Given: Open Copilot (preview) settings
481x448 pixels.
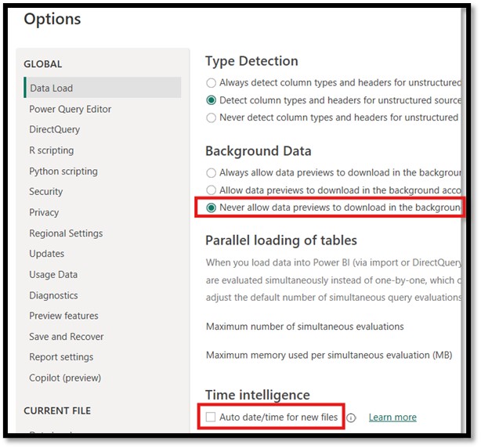Looking at the screenshot, I should click(65, 378).
